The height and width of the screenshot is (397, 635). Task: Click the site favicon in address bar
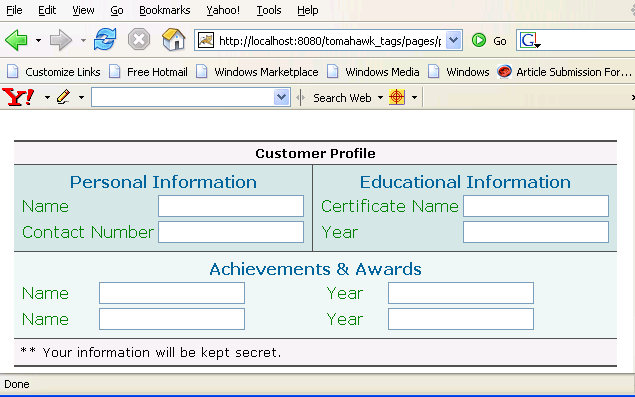tap(206, 40)
